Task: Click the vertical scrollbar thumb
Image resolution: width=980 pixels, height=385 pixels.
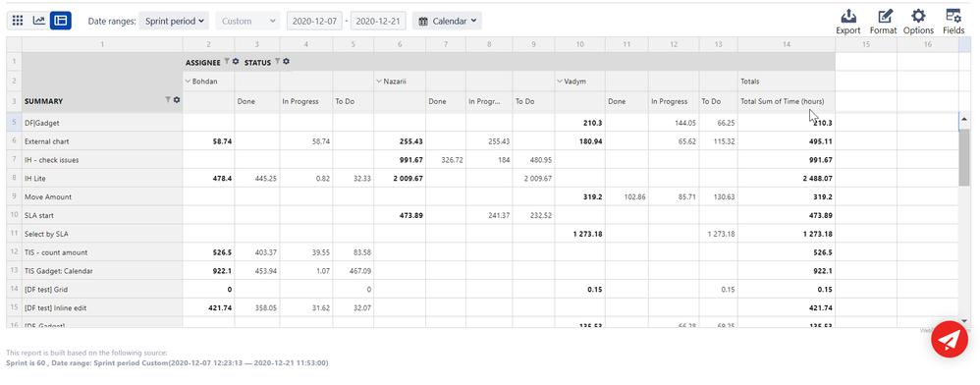Action: [963, 158]
